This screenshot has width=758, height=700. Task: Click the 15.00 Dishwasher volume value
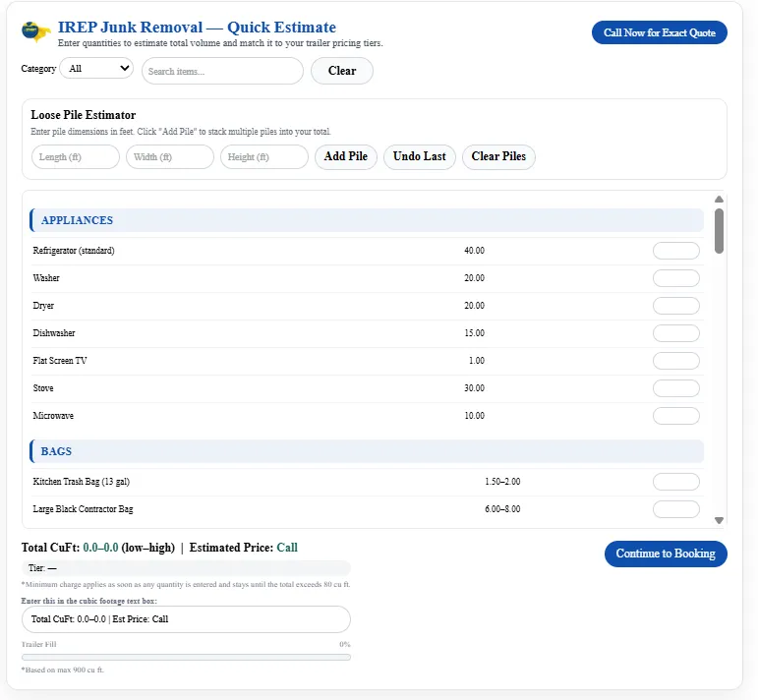point(474,333)
